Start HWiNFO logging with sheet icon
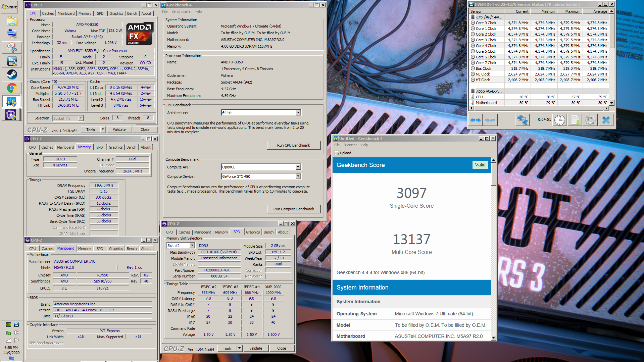The height and width of the screenshot is (362, 644). point(575,120)
